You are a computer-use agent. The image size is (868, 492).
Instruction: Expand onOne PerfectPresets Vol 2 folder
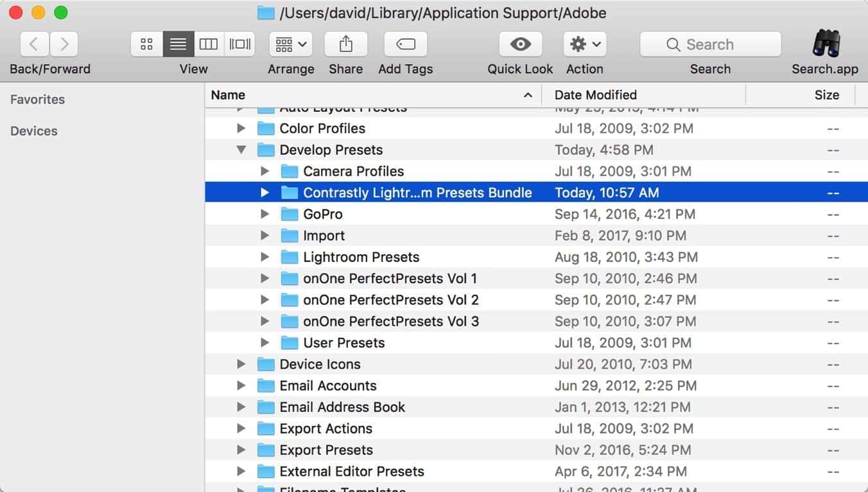[265, 300]
